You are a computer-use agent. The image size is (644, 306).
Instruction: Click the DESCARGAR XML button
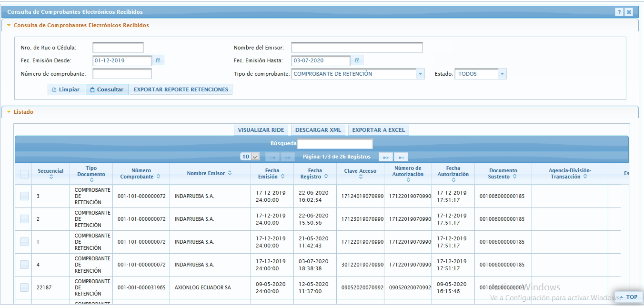click(318, 130)
